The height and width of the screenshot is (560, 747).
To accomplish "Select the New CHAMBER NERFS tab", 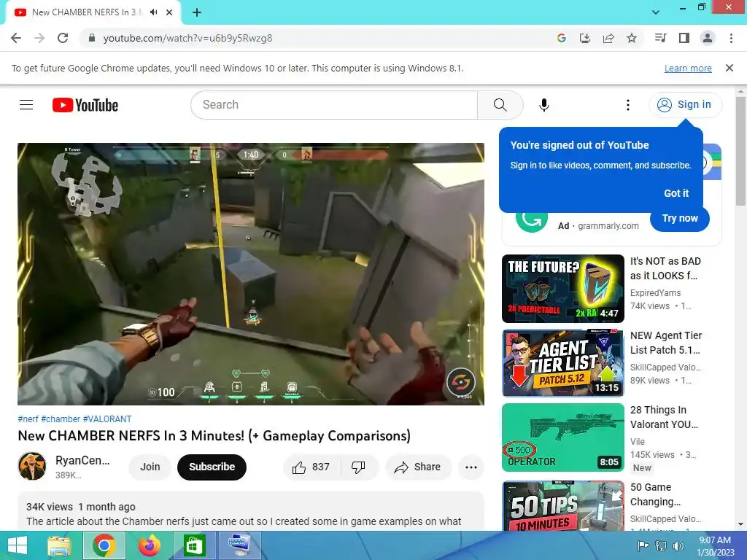I will click(93, 12).
